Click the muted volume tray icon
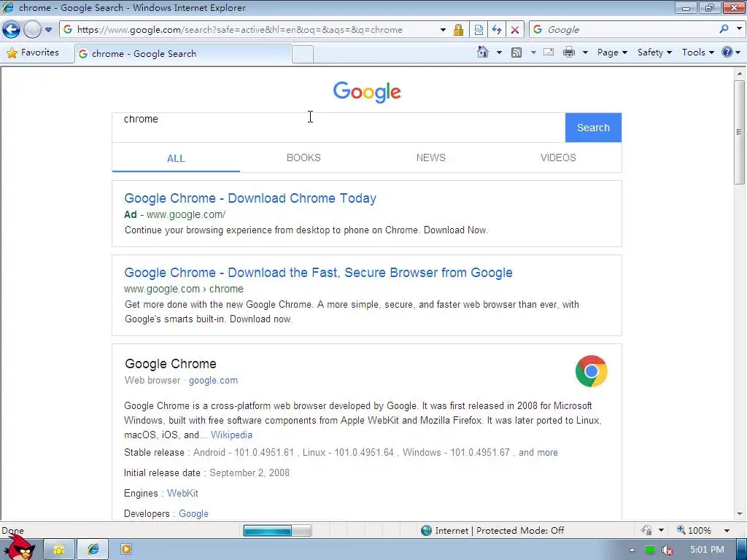This screenshot has height=560, width=747. (667, 550)
